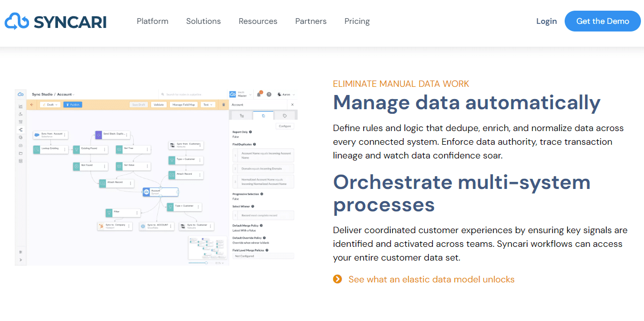The width and height of the screenshot is (644, 321).
Task: Click the Syncari cloud logo icon
Action: click(x=17, y=21)
